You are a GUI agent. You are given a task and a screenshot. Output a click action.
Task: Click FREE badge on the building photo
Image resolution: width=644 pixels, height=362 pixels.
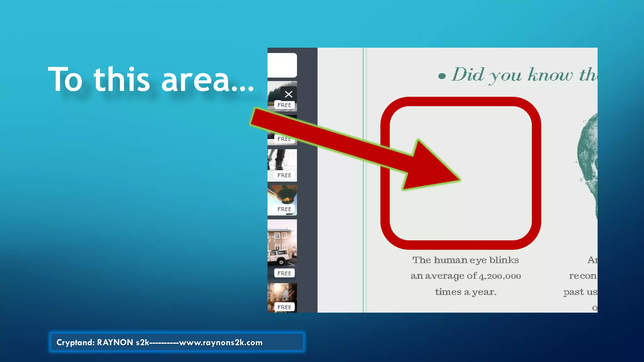pos(284,273)
